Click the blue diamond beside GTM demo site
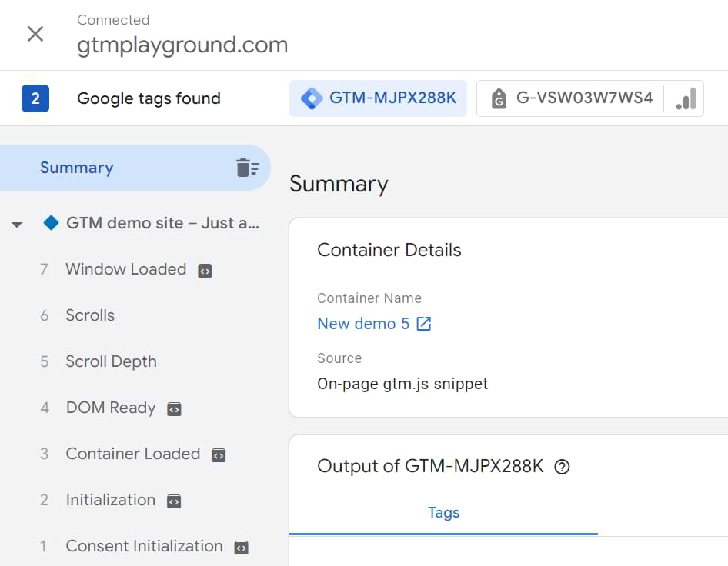 pos(51,223)
